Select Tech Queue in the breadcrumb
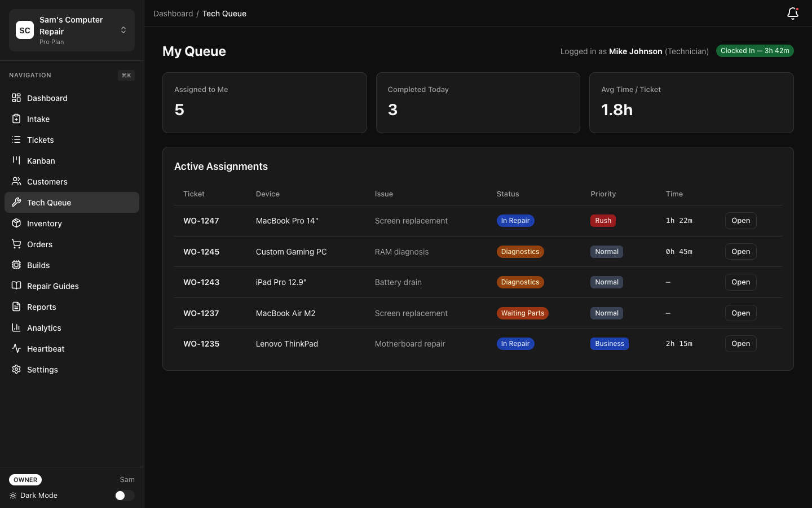 click(x=224, y=13)
